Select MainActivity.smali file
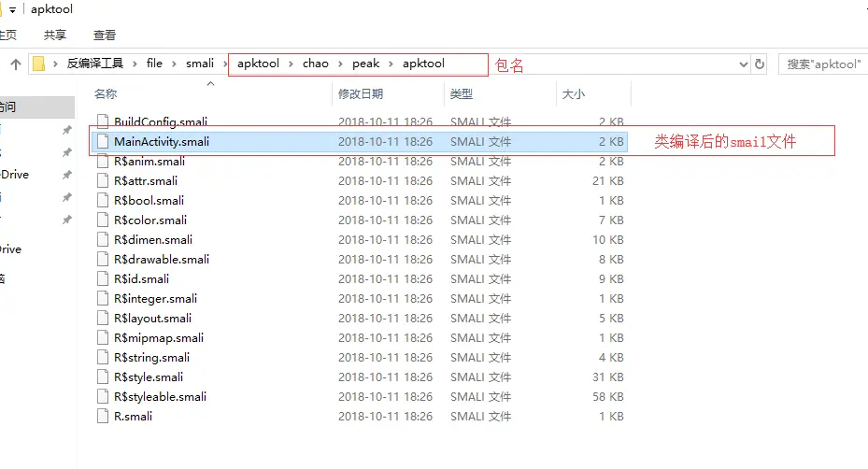868x469 pixels. tap(162, 142)
